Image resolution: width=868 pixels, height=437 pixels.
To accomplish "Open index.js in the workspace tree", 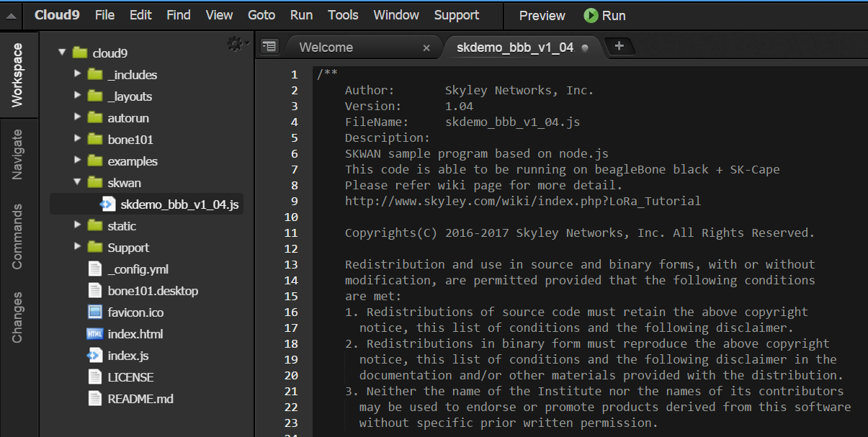I will (x=127, y=356).
